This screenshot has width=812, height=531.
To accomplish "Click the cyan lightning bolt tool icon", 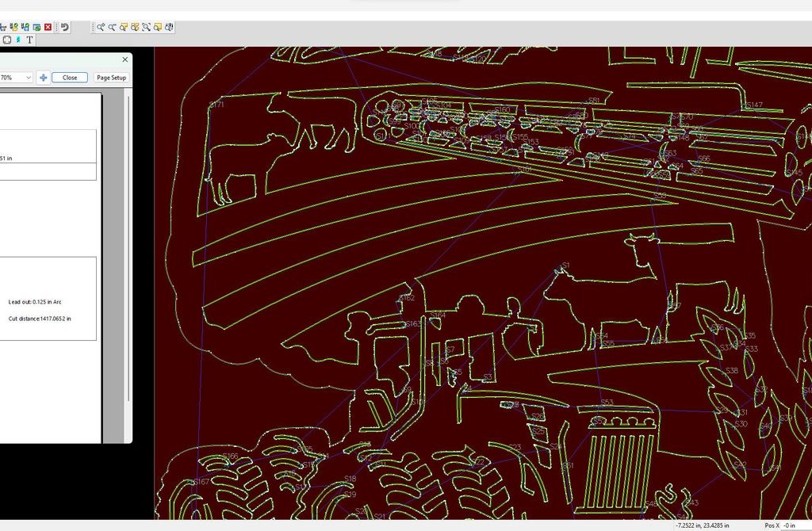I will tap(18, 40).
